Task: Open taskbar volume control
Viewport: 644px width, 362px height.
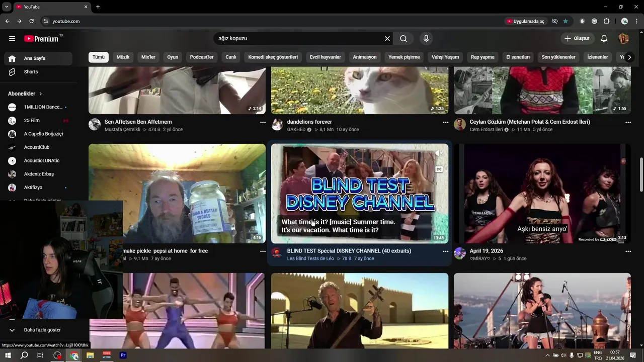Action: click(563, 355)
